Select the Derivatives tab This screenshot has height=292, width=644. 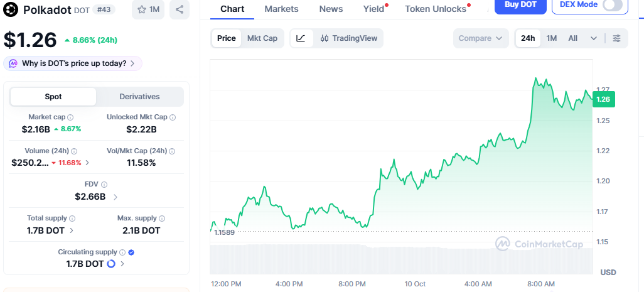pos(139,97)
